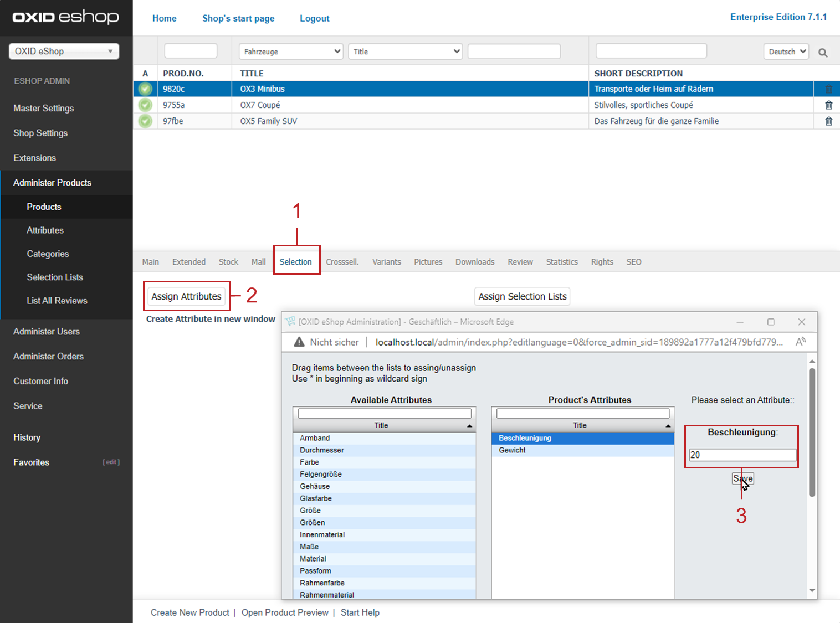Image resolution: width=840 pixels, height=623 pixels.
Task: Click Start Help link
Action: 360,612
